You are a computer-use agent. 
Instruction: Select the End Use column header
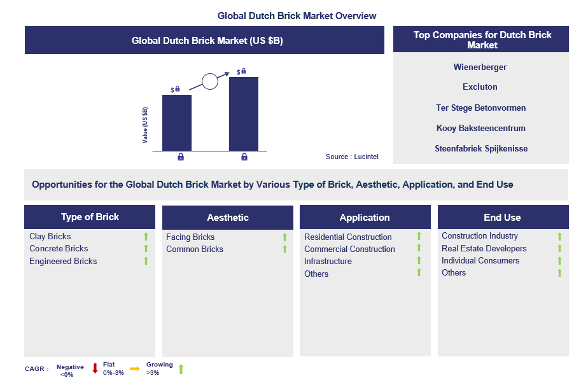pyautogui.click(x=502, y=218)
